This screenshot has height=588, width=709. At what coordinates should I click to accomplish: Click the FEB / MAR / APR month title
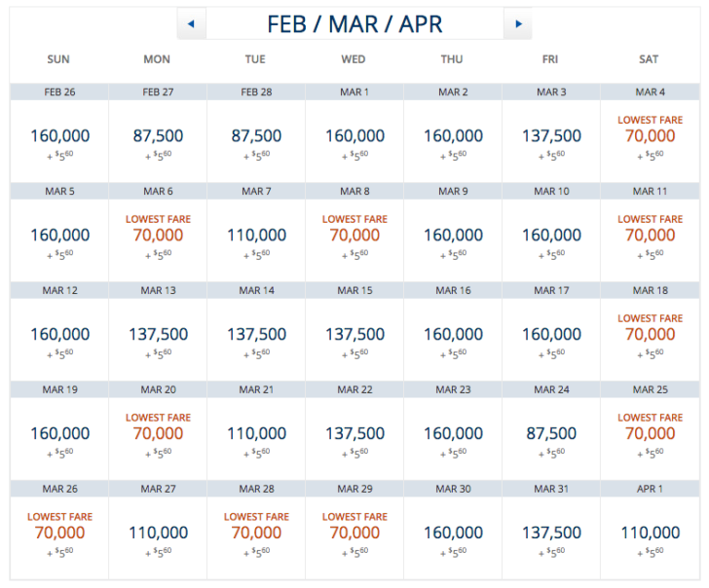[354, 24]
